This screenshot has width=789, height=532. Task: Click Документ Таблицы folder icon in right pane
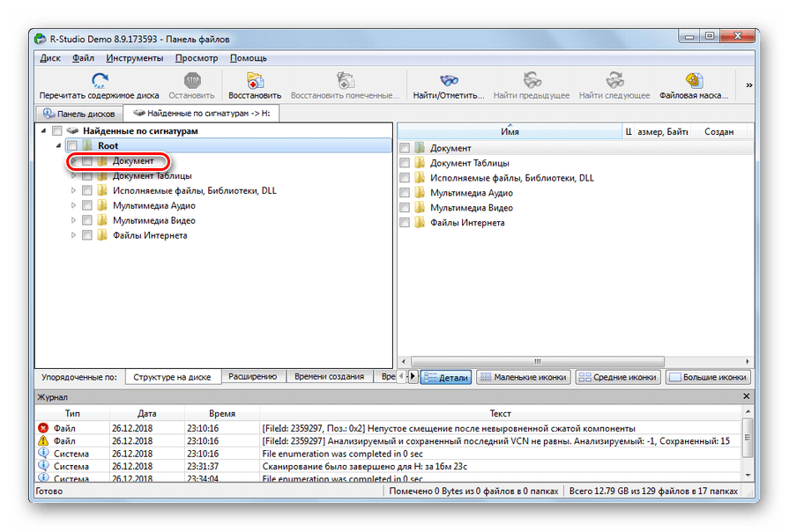(x=420, y=162)
